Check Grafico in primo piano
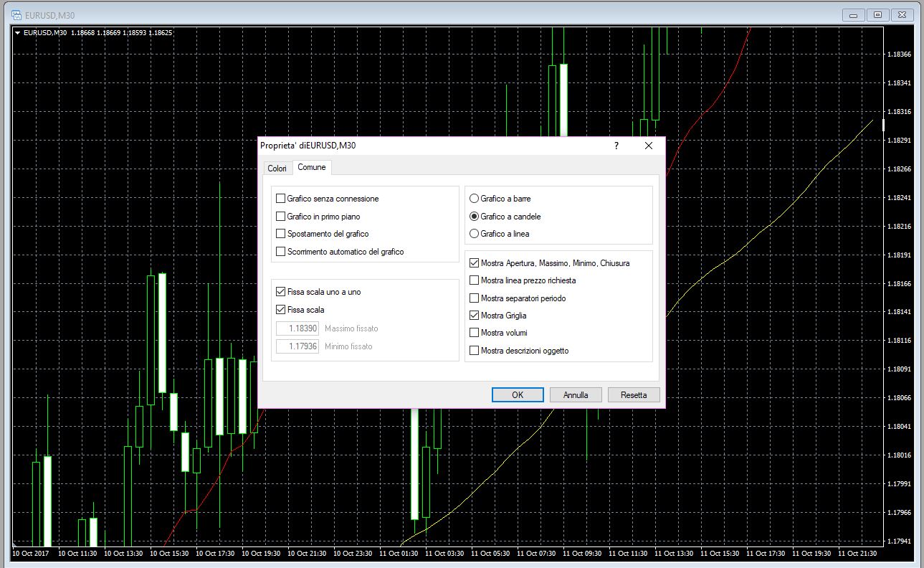Viewport: 924px width, 568px height. (281, 216)
